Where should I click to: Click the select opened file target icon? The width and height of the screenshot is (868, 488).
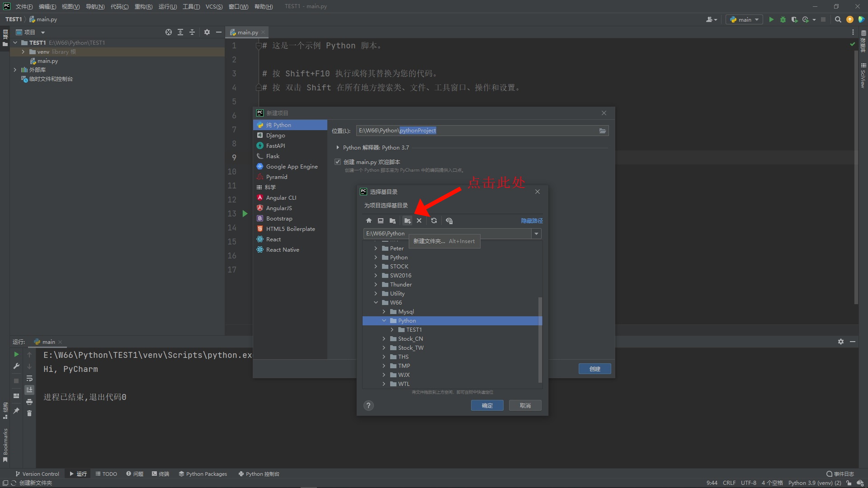(x=169, y=32)
